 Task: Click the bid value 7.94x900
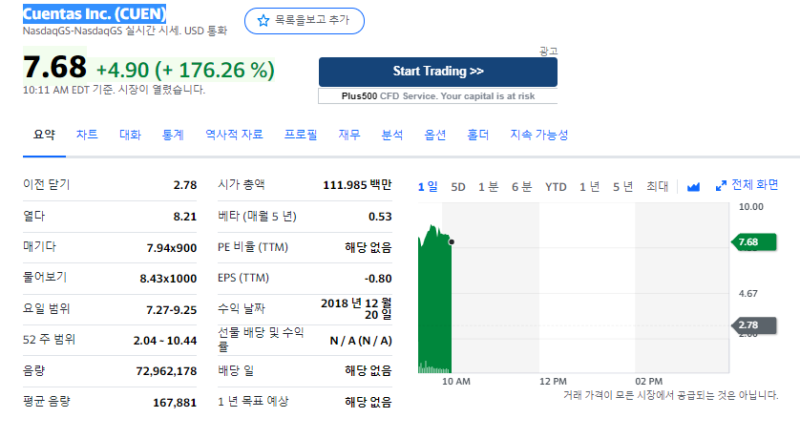(172, 248)
